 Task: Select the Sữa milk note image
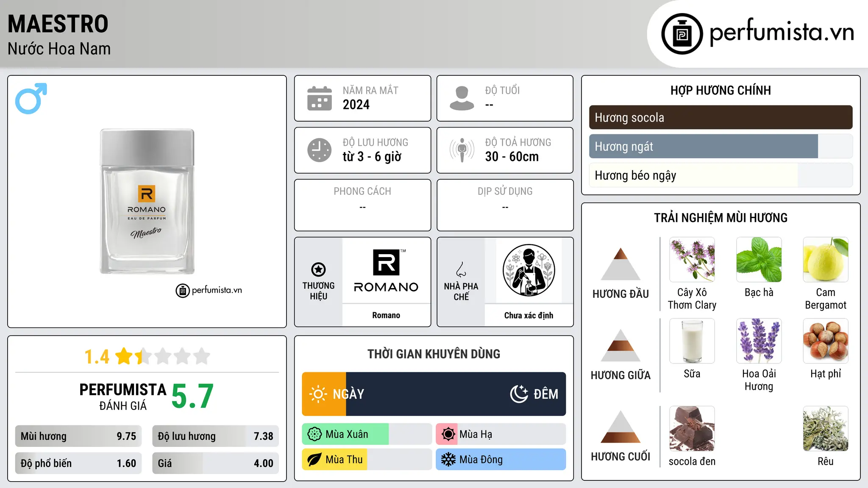[x=692, y=341]
